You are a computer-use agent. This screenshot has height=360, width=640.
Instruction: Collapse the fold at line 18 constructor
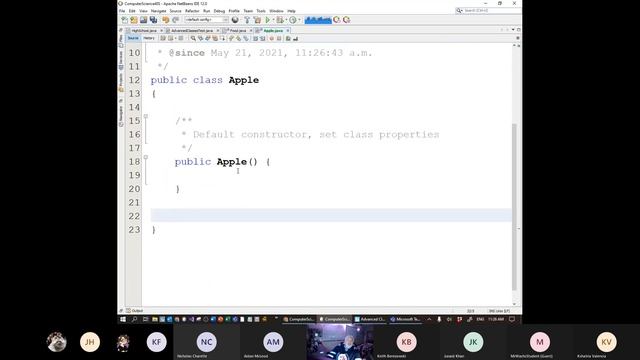click(146, 157)
